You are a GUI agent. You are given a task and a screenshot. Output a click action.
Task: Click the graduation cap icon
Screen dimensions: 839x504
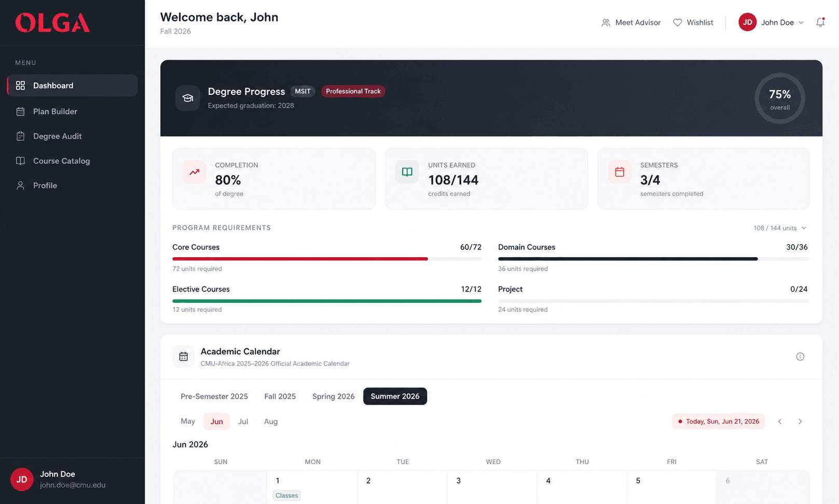click(x=188, y=98)
